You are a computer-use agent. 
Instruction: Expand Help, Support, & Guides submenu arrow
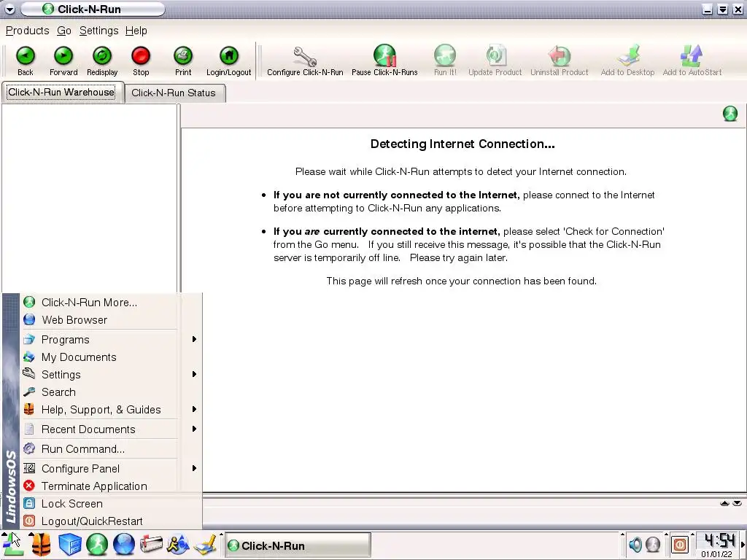(x=194, y=410)
